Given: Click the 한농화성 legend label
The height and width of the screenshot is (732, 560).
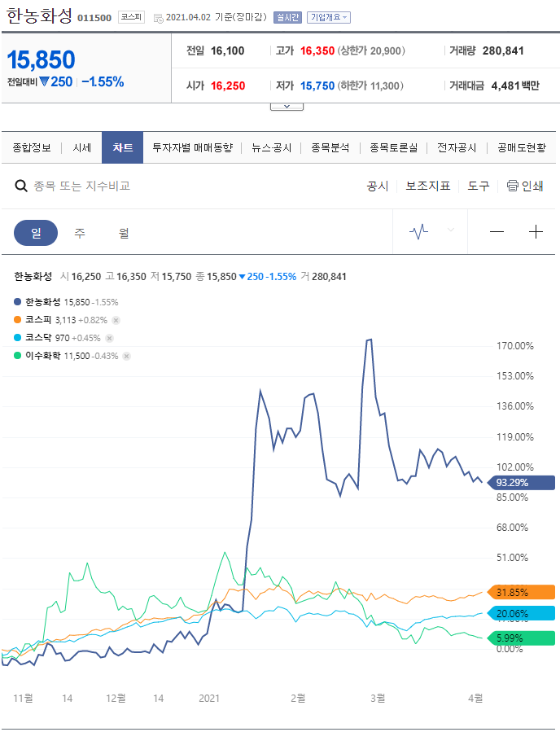Looking at the screenshot, I should pyautogui.click(x=43, y=302).
